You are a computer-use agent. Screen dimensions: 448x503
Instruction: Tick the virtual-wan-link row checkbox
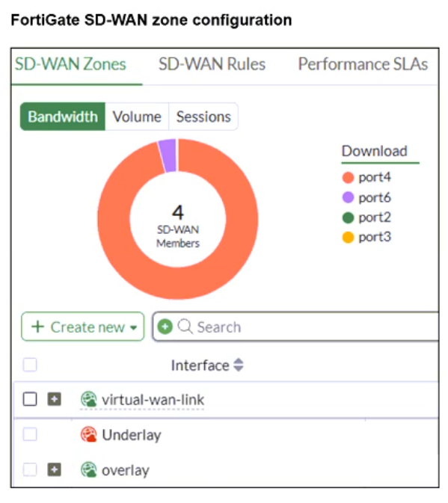click(30, 399)
